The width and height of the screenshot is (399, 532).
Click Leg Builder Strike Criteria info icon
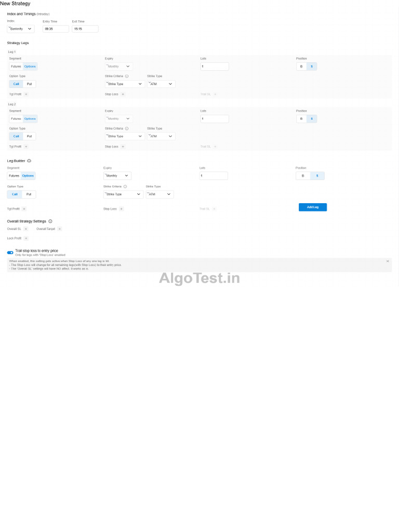(125, 187)
